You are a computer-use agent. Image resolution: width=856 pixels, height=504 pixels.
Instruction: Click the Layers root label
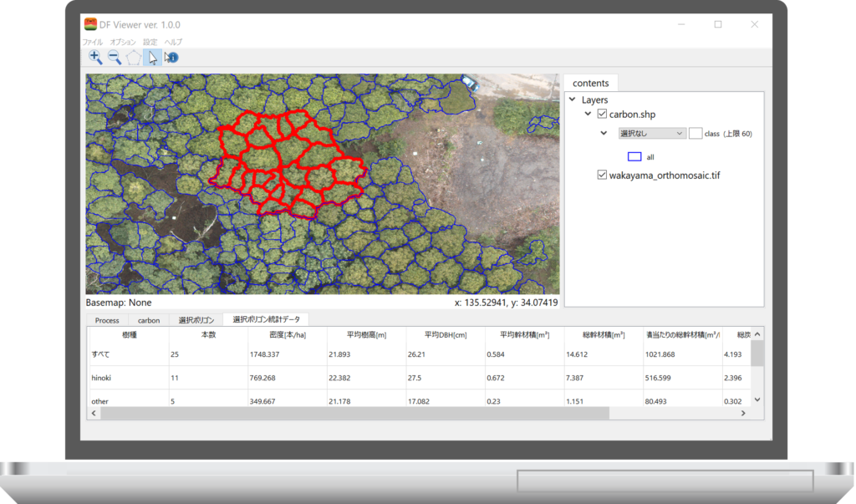coord(594,100)
